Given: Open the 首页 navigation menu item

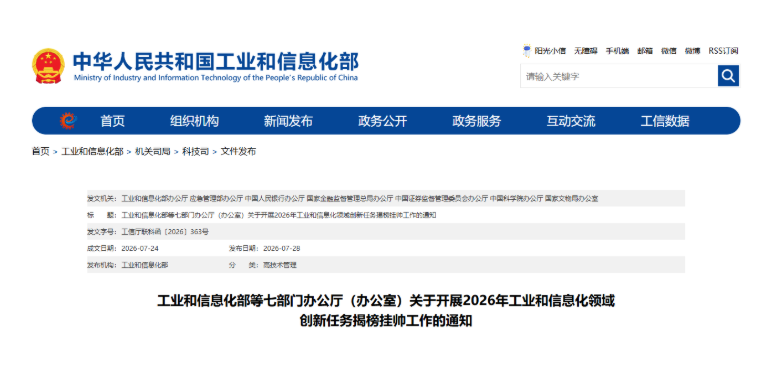Looking at the screenshot, I should point(113,121).
